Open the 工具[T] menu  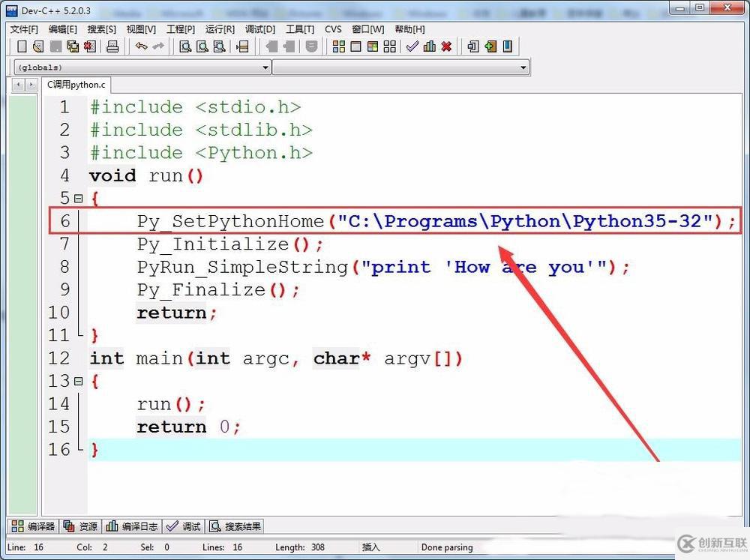pyautogui.click(x=300, y=29)
